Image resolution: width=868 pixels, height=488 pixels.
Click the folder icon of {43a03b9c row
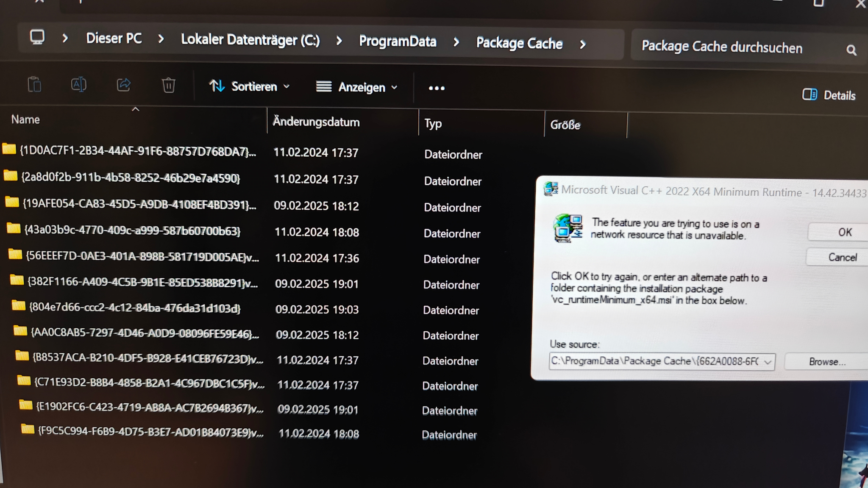(14, 228)
